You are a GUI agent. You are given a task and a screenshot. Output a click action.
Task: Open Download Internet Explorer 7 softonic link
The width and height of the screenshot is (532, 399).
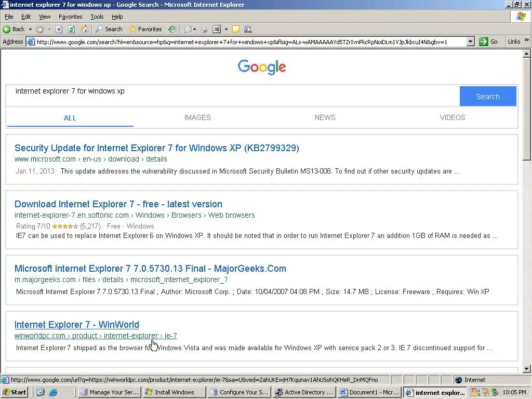118,204
